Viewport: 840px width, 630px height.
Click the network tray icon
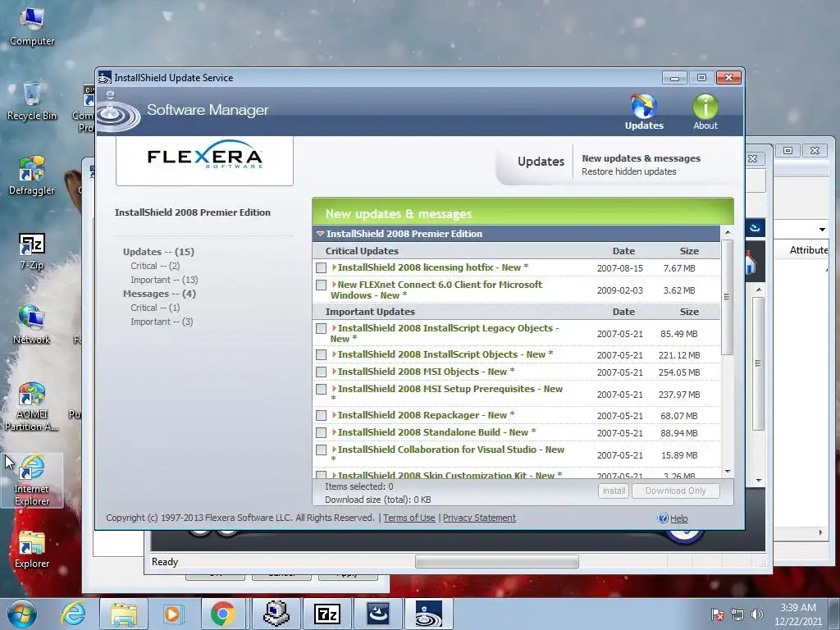[737, 614]
